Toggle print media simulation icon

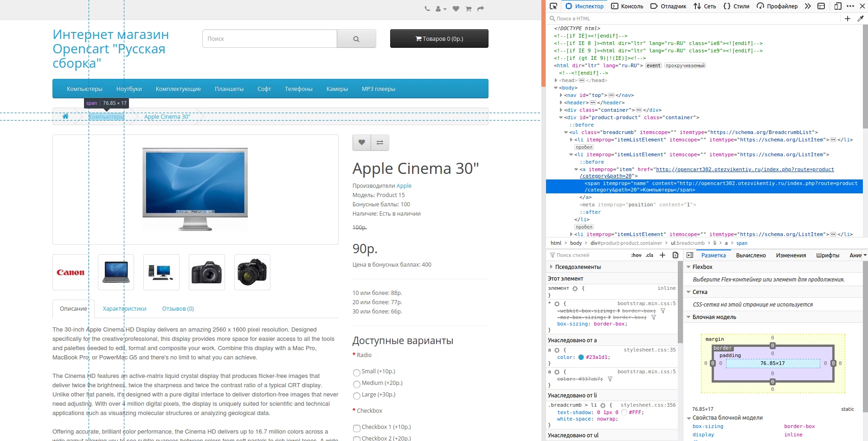(x=675, y=255)
